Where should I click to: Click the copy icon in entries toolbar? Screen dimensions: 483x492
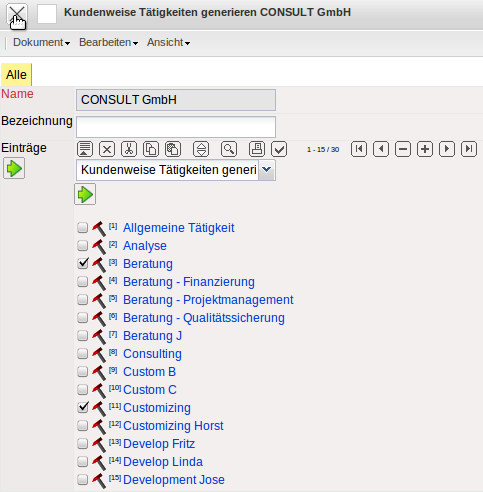(151, 149)
